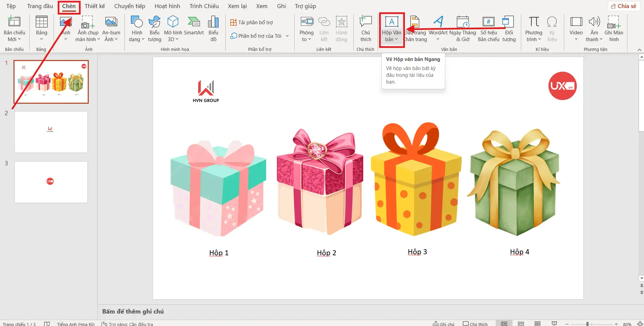Toggle Reading view in the status bar

537,324
